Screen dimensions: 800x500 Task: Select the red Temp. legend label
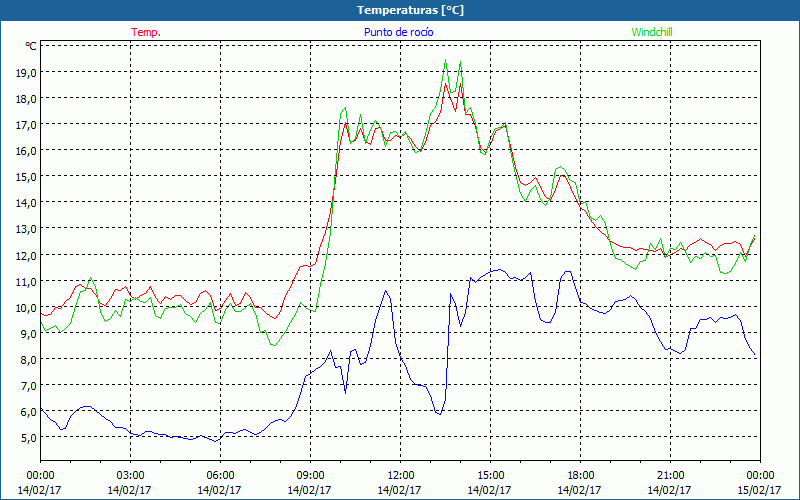click(x=146, y=32)
